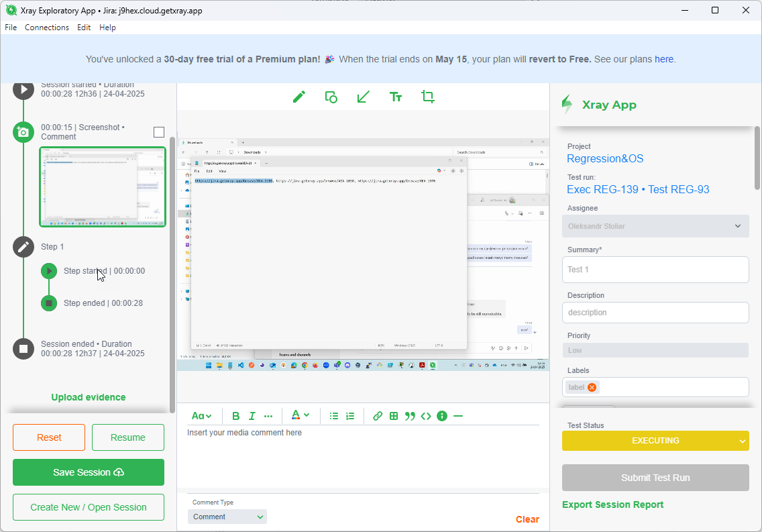Viewport: 762px width, 532px height.
Task: Click the Labels input field
Action: click(x=655, y=387)
